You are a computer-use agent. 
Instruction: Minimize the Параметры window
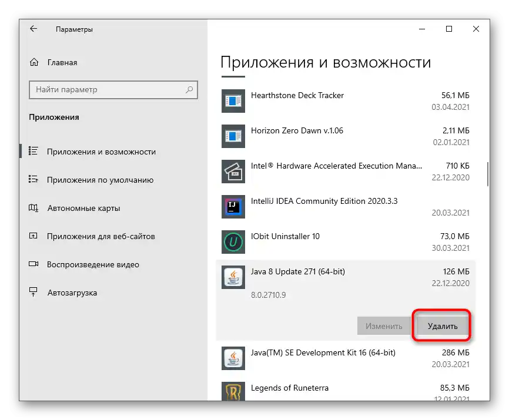422,29
